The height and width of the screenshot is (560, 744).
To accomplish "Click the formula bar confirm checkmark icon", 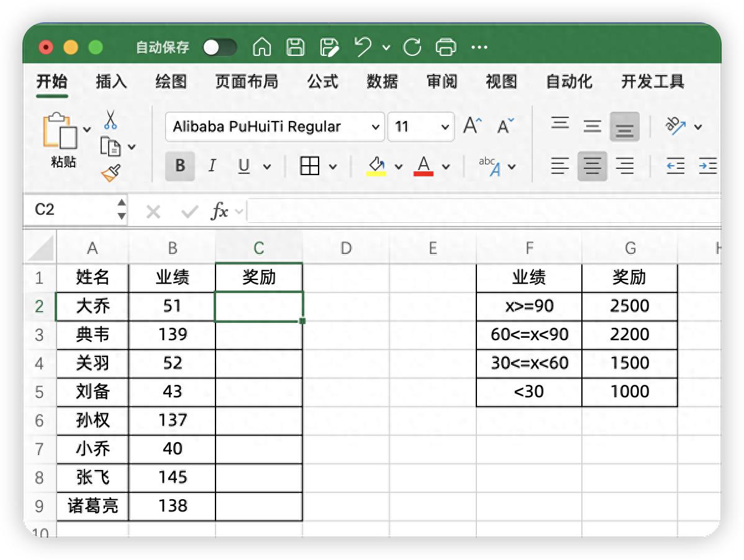I will click(190, 212).
